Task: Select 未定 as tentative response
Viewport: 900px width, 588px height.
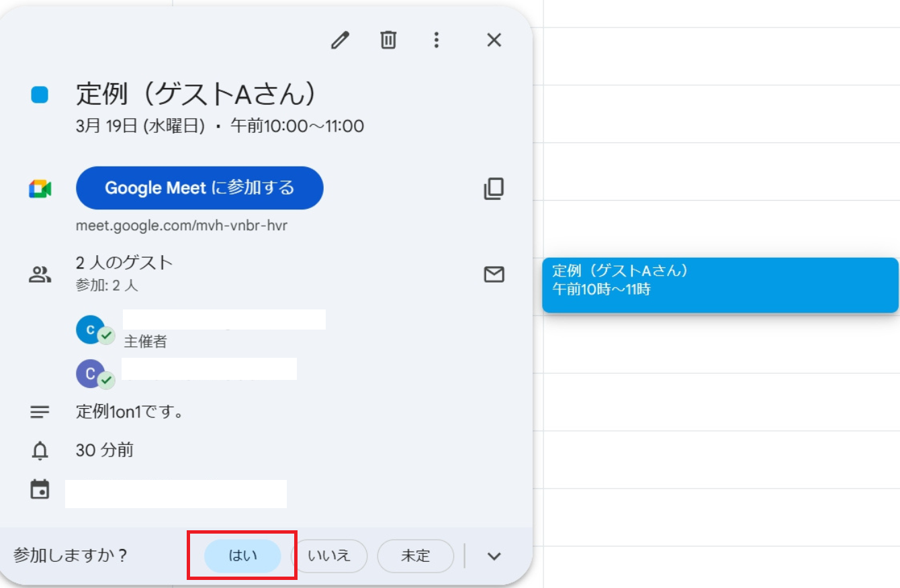Action: point(415,556)
